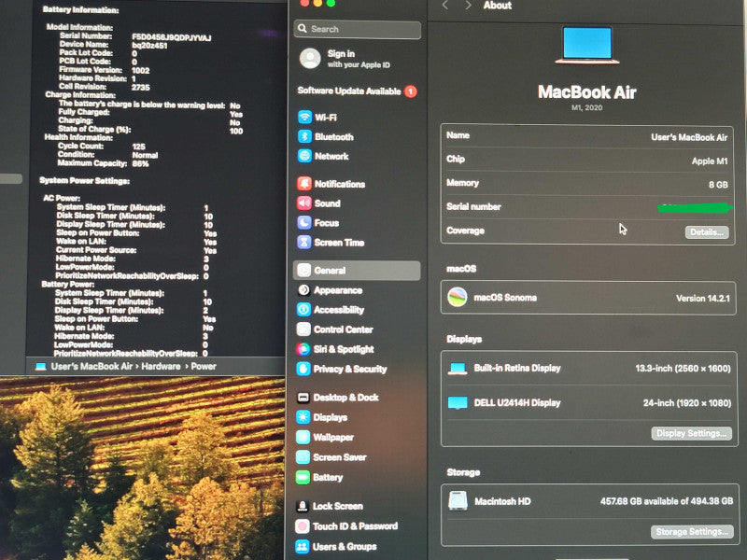
Task: Open Display Settings button
Action: click(691, 433)
